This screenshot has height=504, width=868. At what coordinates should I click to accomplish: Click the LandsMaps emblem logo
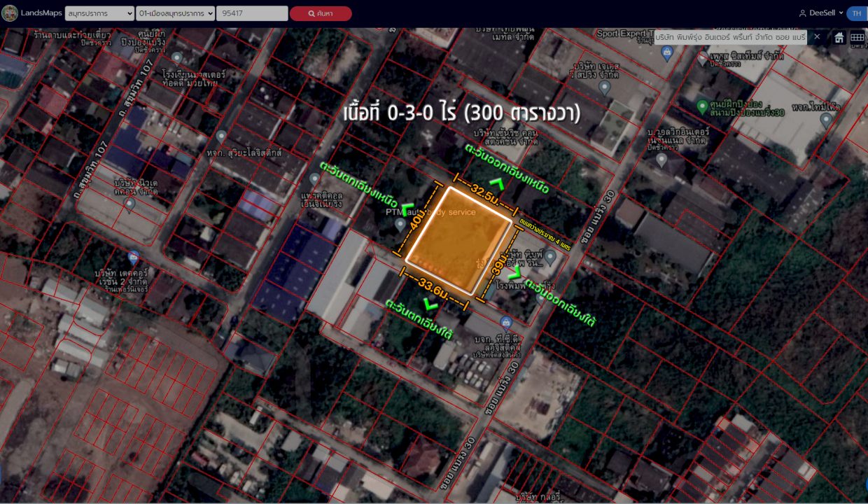tap(10, 13)
